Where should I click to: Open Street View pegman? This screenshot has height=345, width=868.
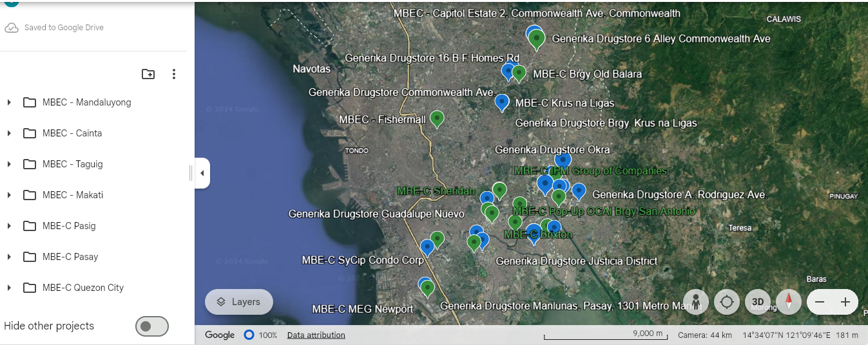pos(696,302)
